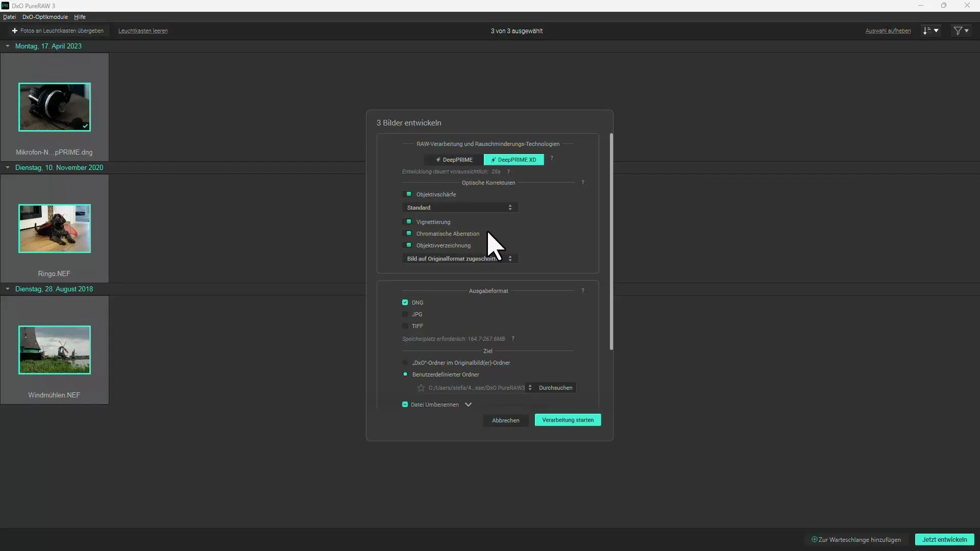Screen dimensions: 980x551
Task: Click the 'Ringo.NEF' filename label
Action: [54, 273]
